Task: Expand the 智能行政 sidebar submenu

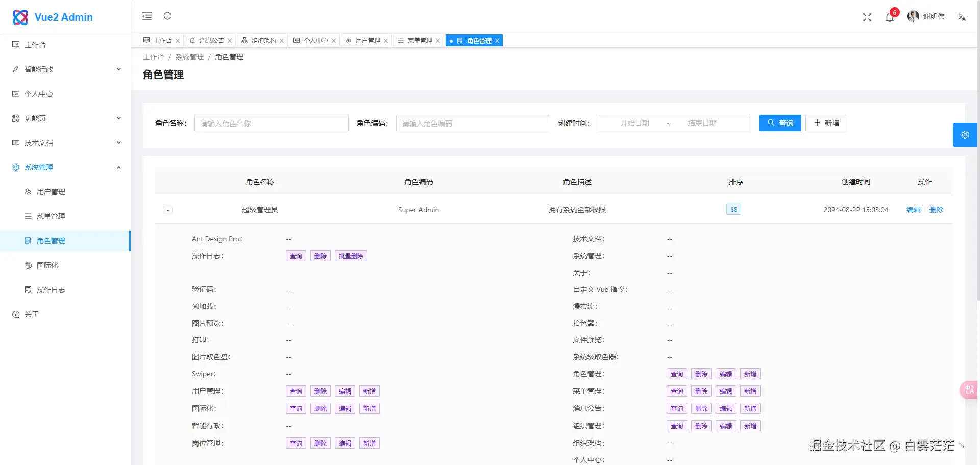Action: [x=65, y=69]
